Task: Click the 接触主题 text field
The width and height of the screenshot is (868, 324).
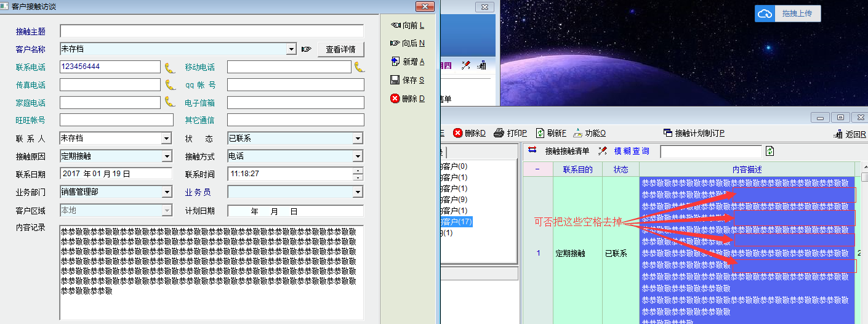Action: click(x=211, y=31)
